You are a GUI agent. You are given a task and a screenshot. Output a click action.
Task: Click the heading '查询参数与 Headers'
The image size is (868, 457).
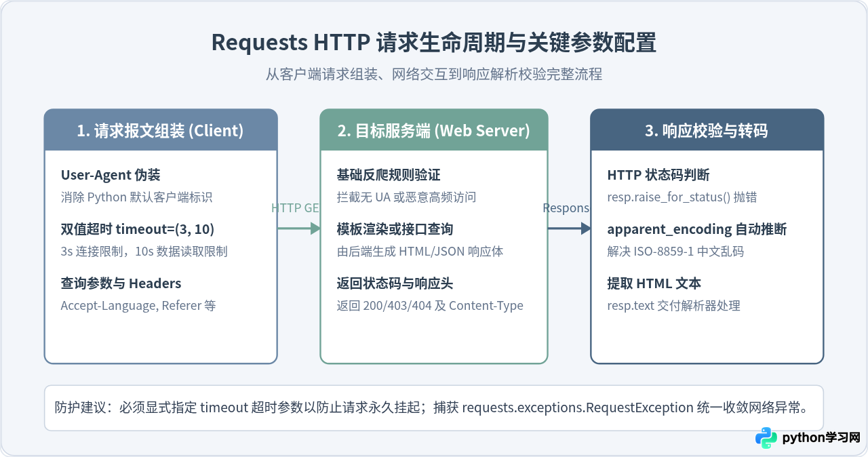pyautogui.click(x=121, y=283)
